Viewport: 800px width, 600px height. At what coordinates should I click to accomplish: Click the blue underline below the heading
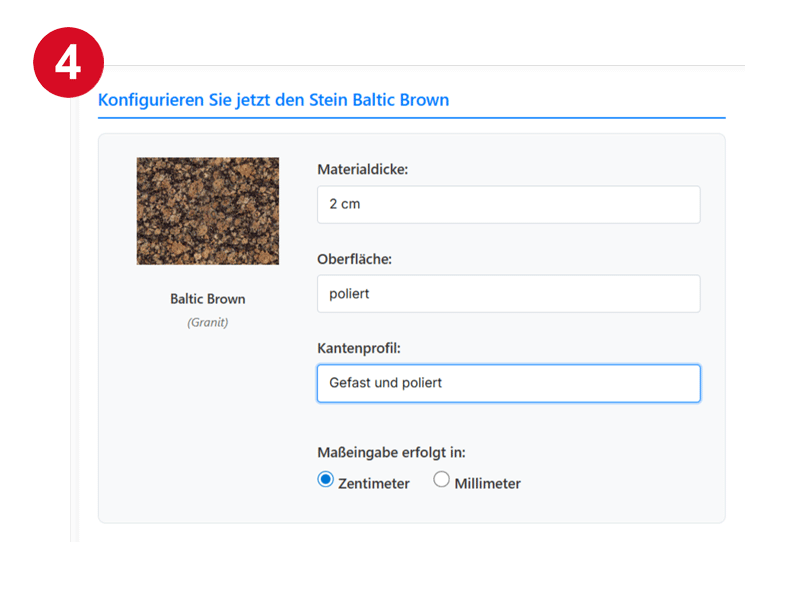(411, 118)
